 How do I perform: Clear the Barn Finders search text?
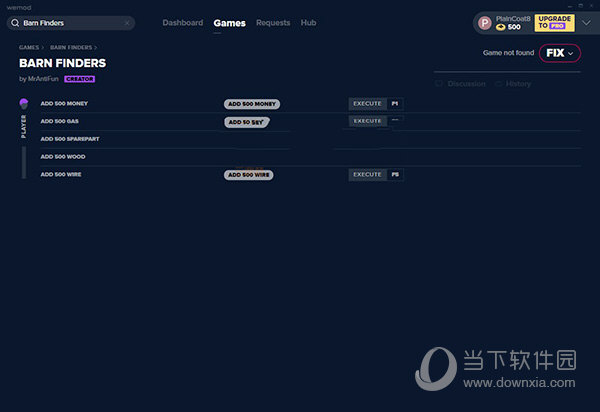[127, 23]
